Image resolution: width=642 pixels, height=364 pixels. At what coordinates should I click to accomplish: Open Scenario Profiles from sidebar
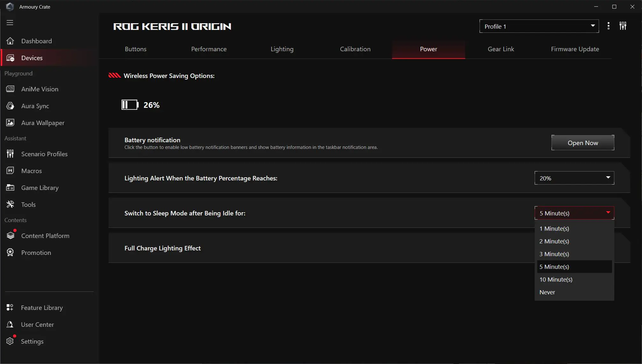[x=44, y=154]
